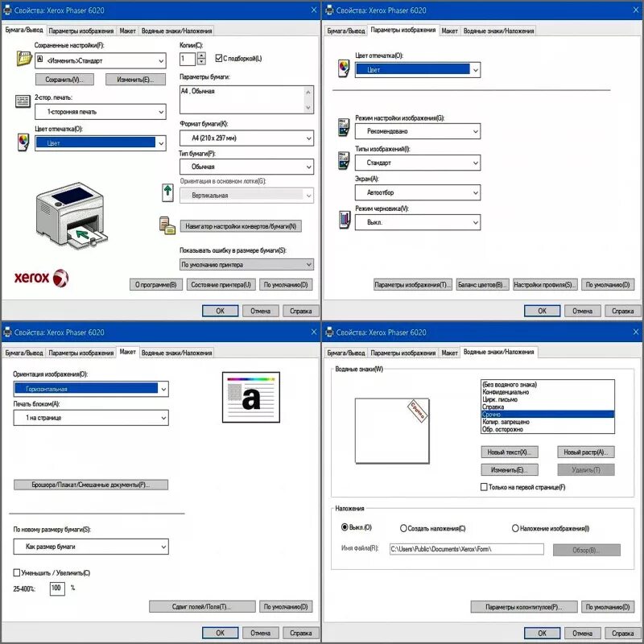Open Режим настройки изображения dropdown
Screen dimensions: 644x644
coord(418,131)
